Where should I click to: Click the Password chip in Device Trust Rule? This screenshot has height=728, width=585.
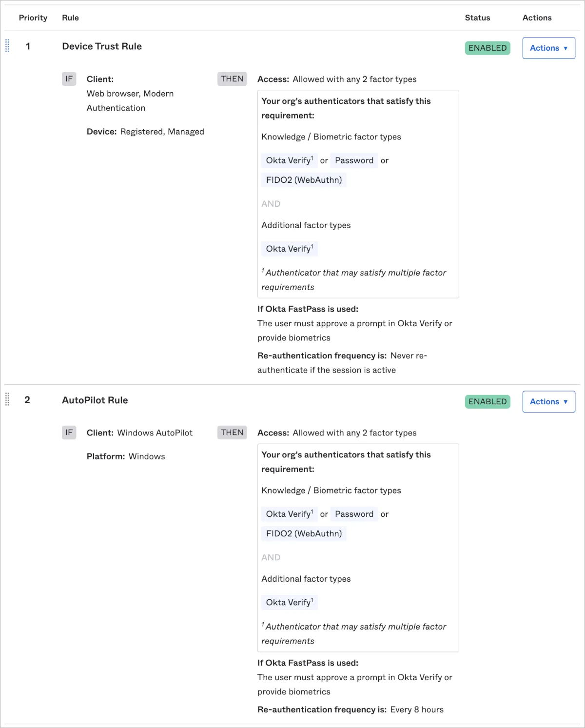354,160
